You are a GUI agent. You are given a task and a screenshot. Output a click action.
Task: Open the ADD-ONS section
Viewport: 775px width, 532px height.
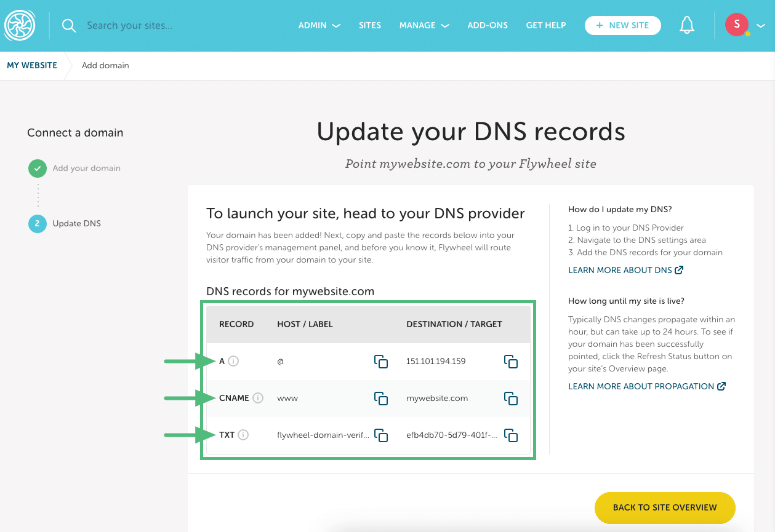click(x=487, y=25)
